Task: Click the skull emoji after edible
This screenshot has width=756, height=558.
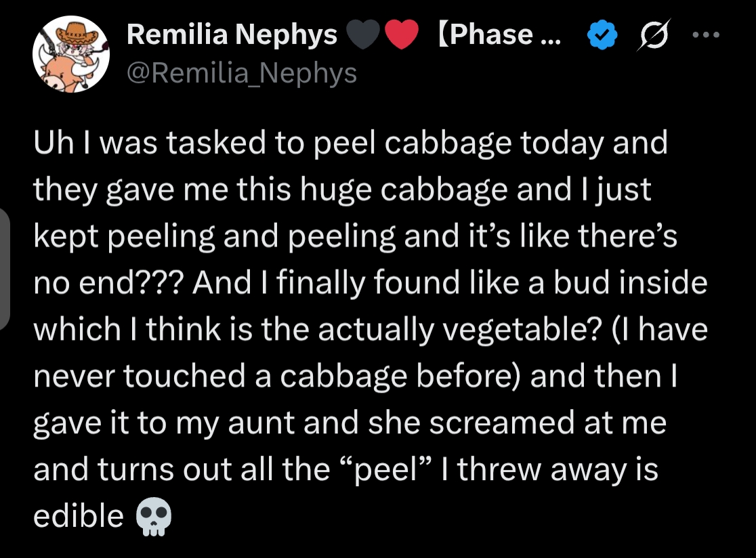Action: click(154, 517)
